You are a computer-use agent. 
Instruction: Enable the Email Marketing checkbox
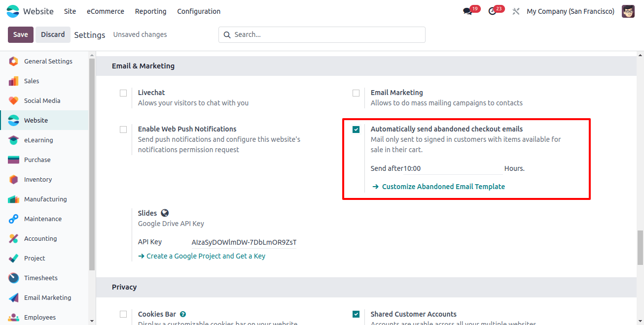[356, 93]
